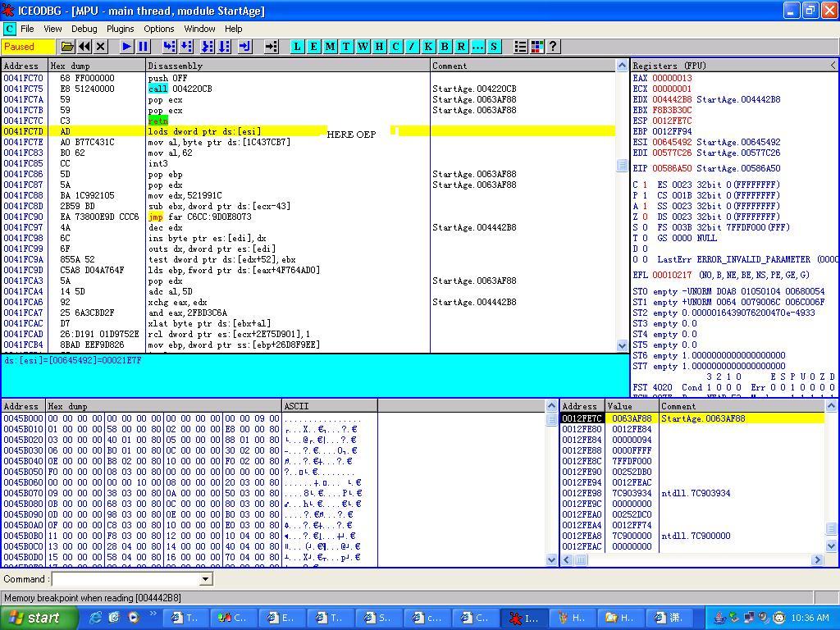Viewport: 840px width, 630px height.
Task: Select stack row 0012FE7C with value 0063AF88
Action: click(x=692, y=418)
